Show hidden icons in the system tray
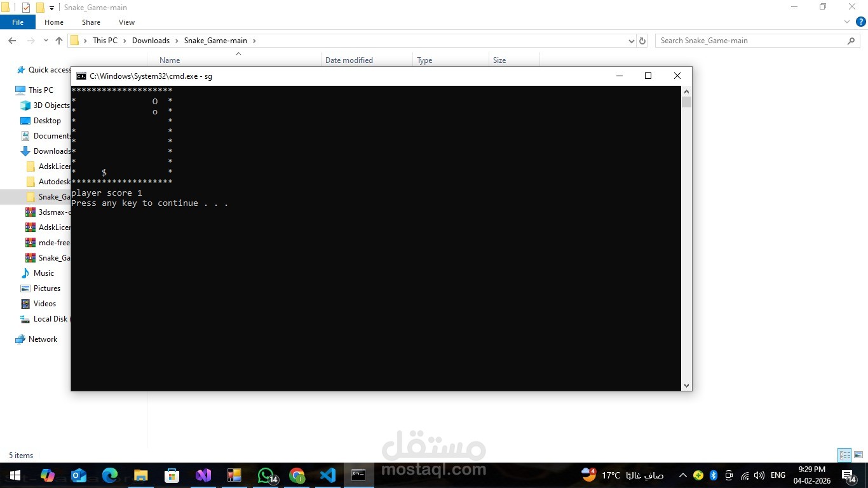The image size is (868, 488). click(x=682, y=475)
